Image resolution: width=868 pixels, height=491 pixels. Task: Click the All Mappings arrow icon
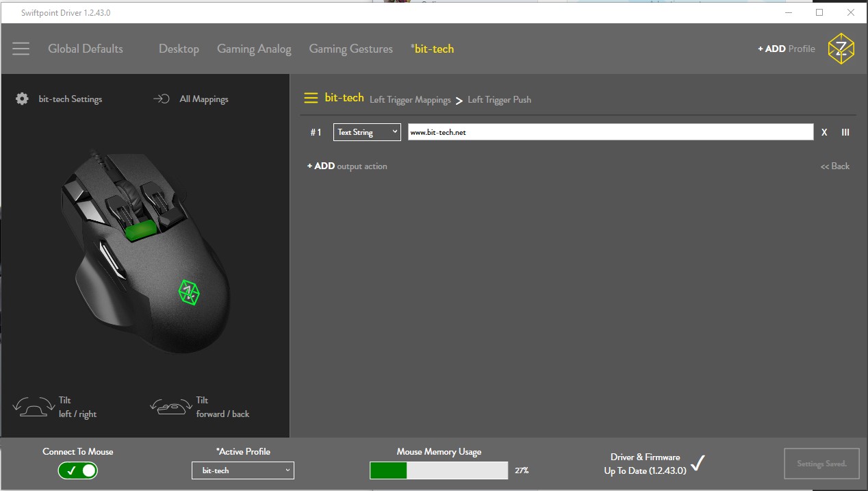[x=161, y=99]
